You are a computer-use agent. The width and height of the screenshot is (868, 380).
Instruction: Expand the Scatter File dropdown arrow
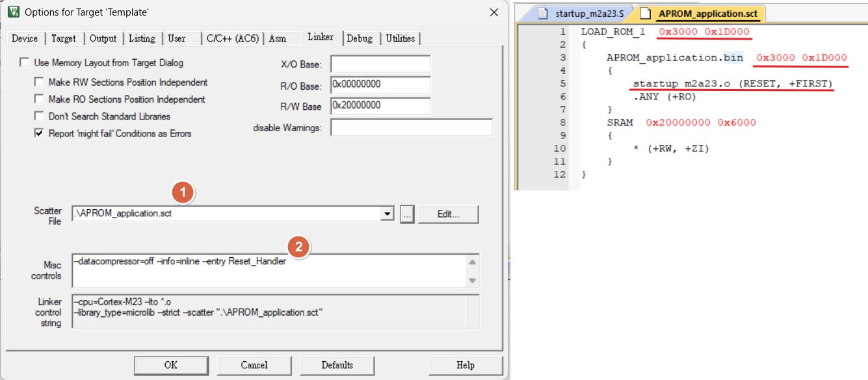pos(388,214)
